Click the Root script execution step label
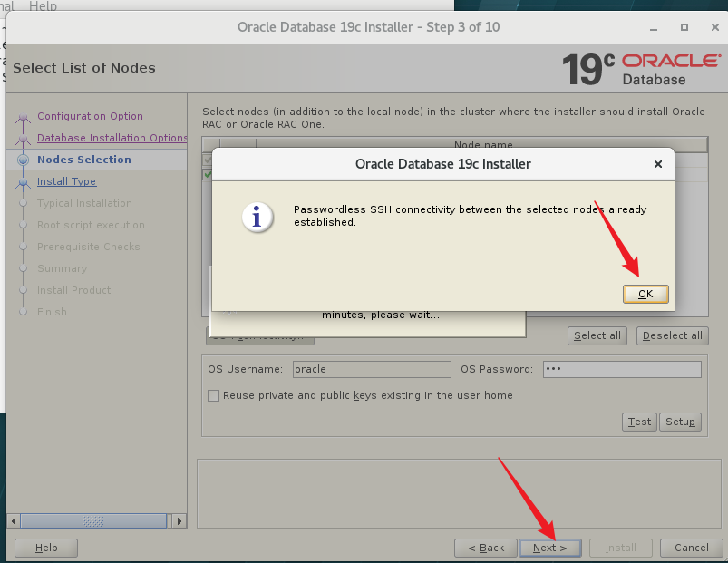 coord(91,225)
